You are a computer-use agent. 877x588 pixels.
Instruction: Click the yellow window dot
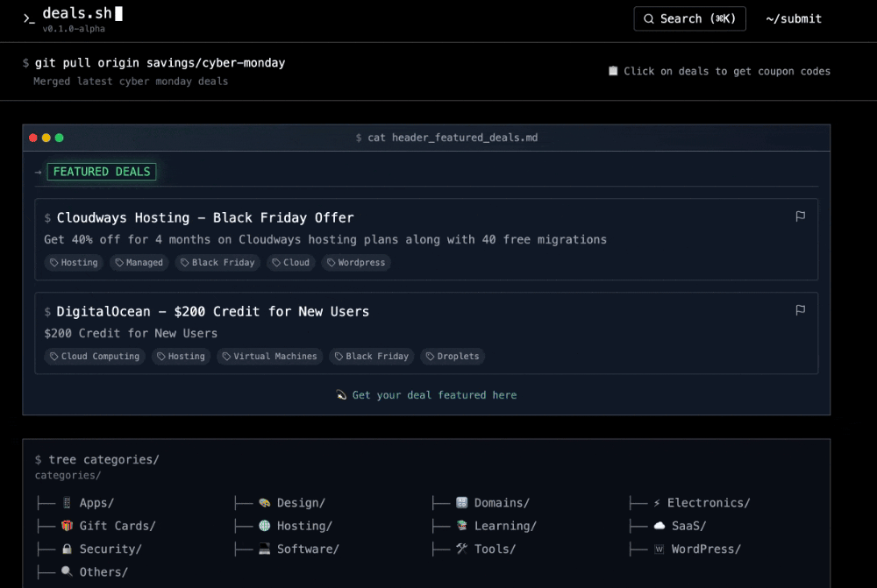pos(46,138)
